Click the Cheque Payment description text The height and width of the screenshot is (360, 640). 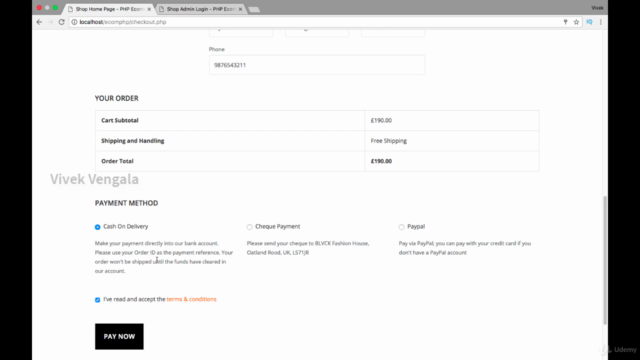(x=308, y=248)
